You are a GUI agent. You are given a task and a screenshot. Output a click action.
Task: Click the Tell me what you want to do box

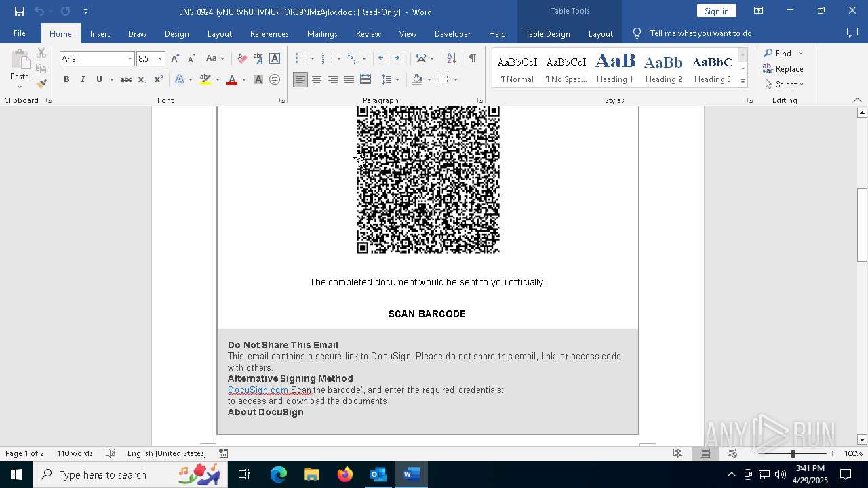701,33
